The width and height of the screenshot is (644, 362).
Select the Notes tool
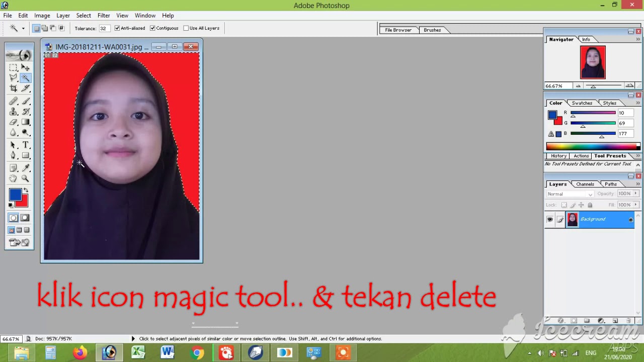tap(13, 168)
